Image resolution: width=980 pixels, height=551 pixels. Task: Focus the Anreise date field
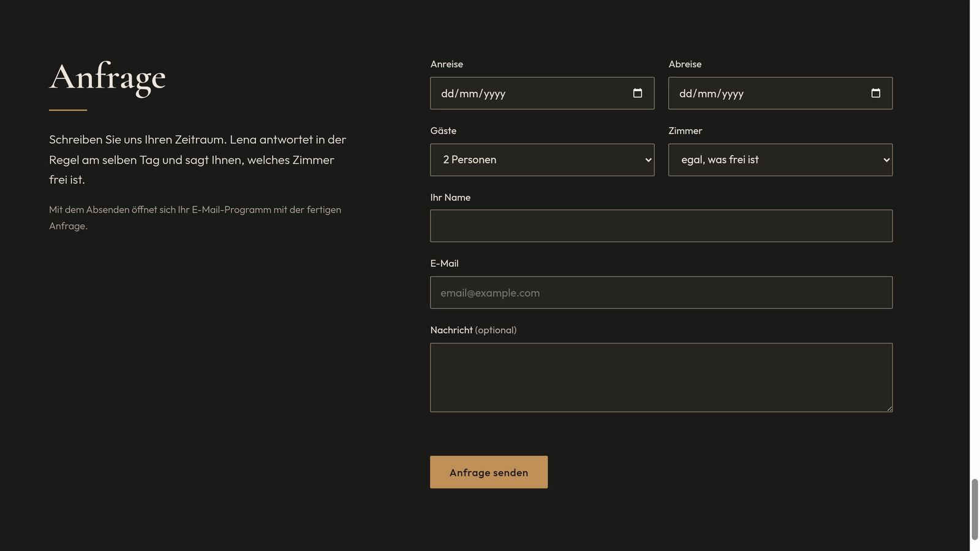point(542,93)
